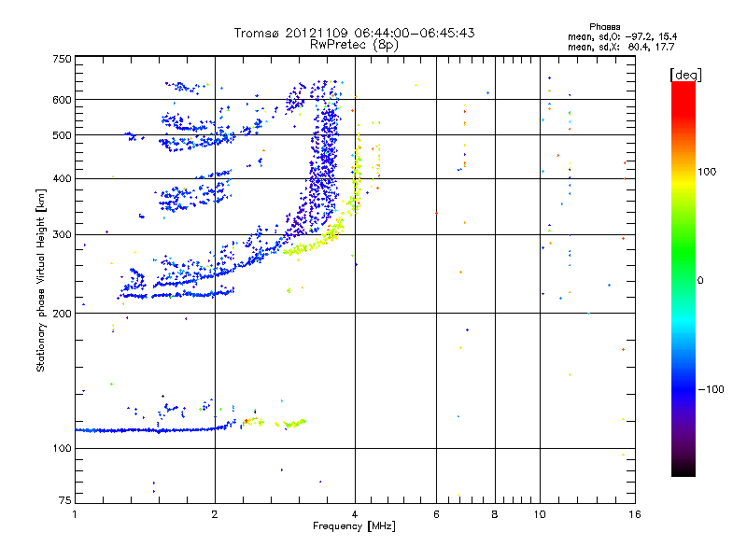The width and height of the screenshot is (747, 560).
Task: Click the x-axis label '2'
Action: (215, 514)
